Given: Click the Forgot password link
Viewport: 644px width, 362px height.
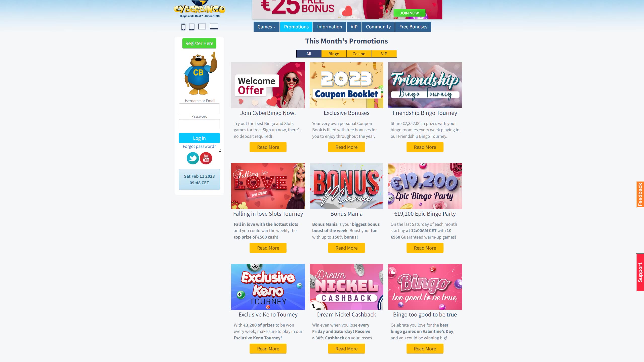Looking at the screenshot, I should click(199, 146).
